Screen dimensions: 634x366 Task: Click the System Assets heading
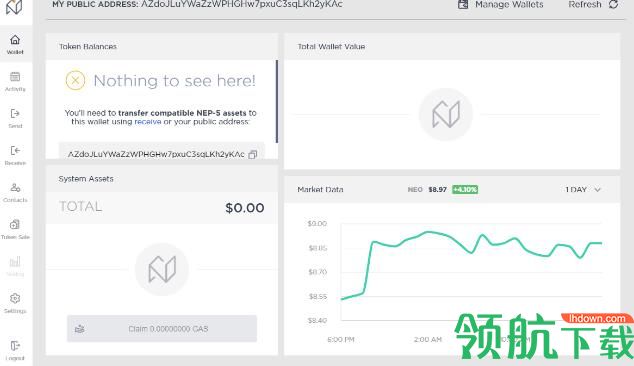point(86,179)
